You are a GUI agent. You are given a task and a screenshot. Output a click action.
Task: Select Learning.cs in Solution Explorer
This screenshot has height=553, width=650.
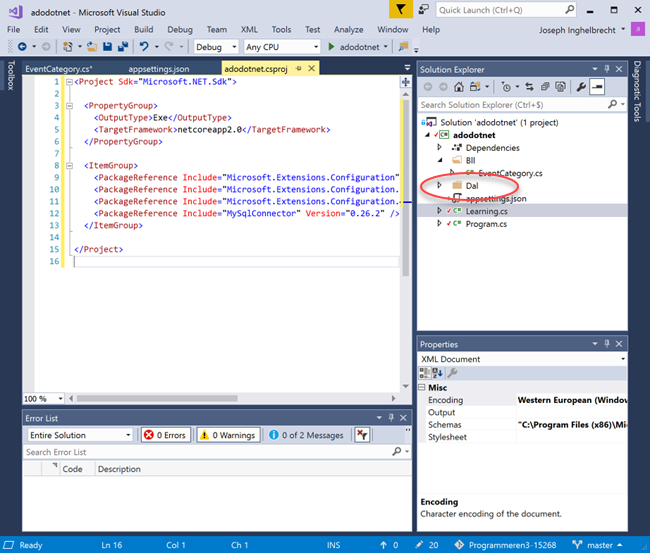pyautogui.click(x=486, y=211)
